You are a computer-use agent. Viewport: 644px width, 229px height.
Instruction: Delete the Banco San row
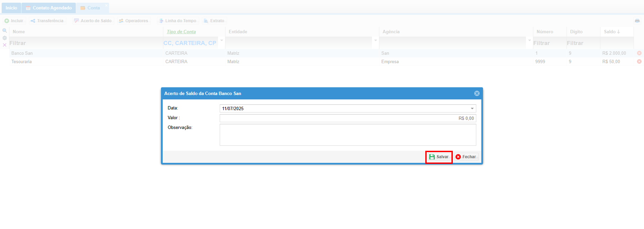click(639, 53)
